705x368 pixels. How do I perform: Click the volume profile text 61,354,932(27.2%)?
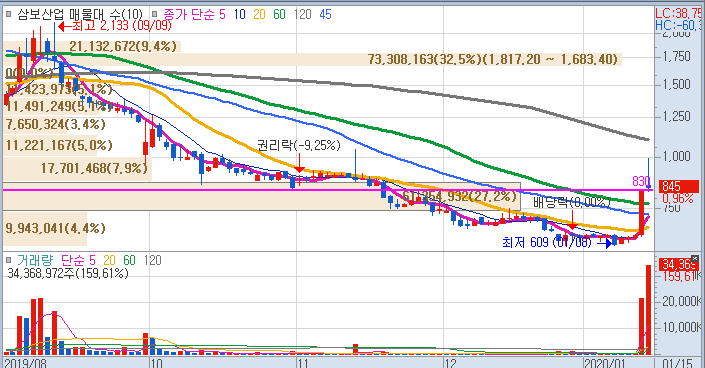460,197
